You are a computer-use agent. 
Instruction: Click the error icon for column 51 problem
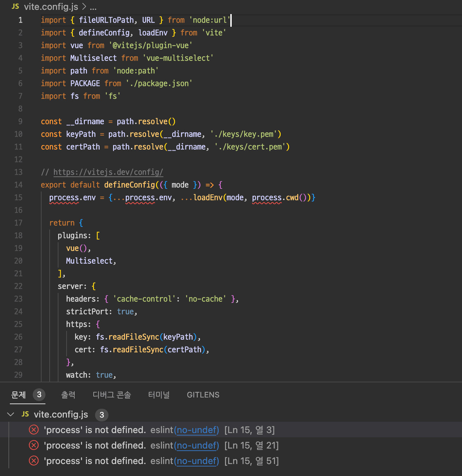pyautogui.click(x=34, y=461)
